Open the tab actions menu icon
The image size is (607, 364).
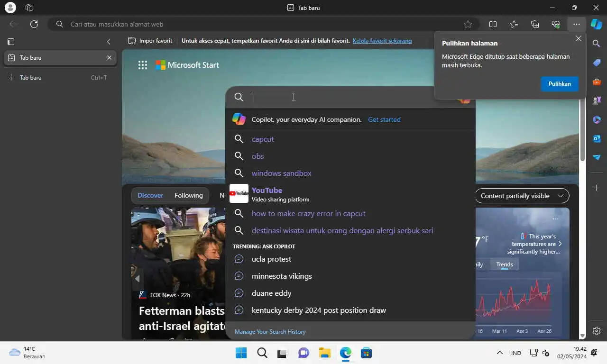pyautogui.click(x=11, y=42)
